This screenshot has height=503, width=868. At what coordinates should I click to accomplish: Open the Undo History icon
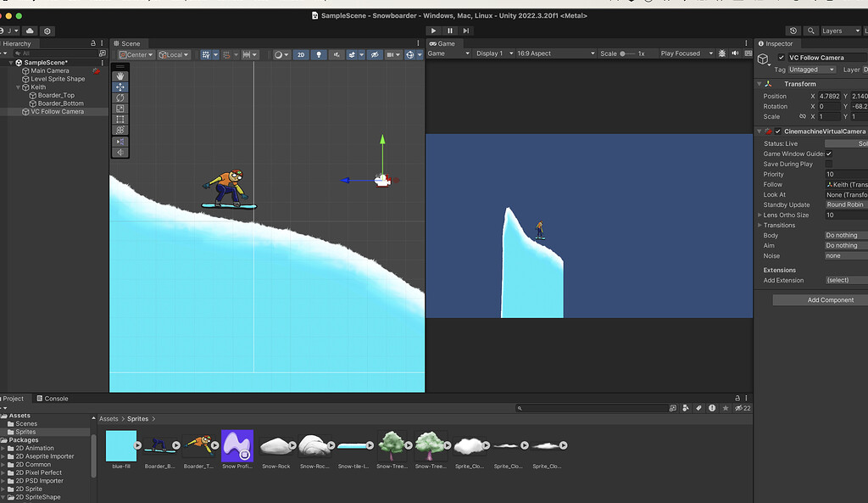click(x=793, y=31)
